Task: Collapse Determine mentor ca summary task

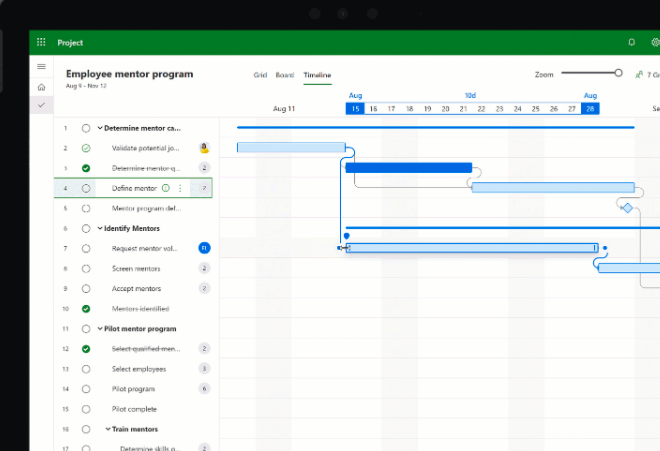Action: [100, 128]
